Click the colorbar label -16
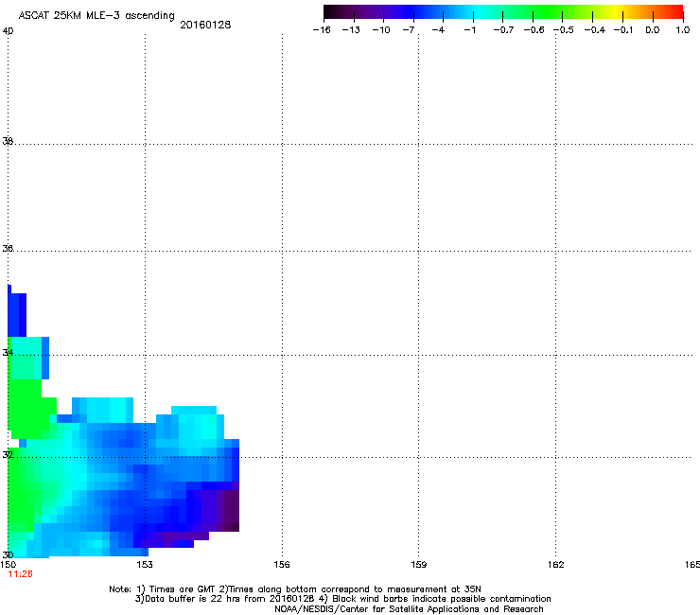 click(x=322, y=30)
